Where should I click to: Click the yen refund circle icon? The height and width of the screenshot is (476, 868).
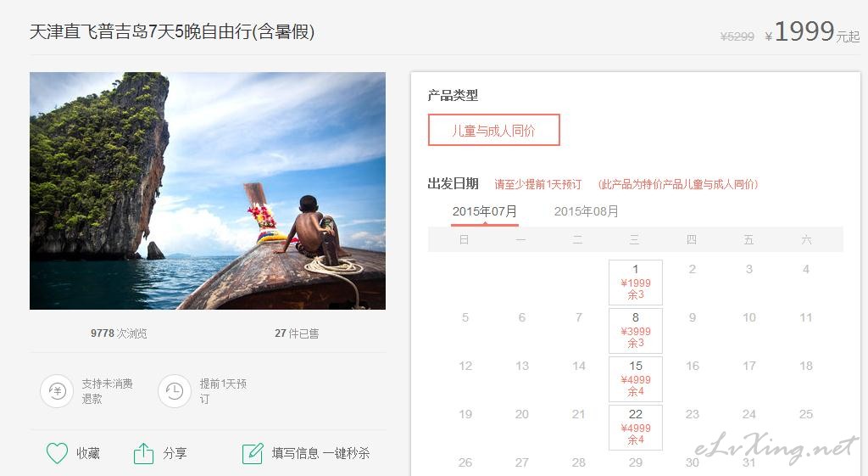pyautogui.click(x=57, y=391)
